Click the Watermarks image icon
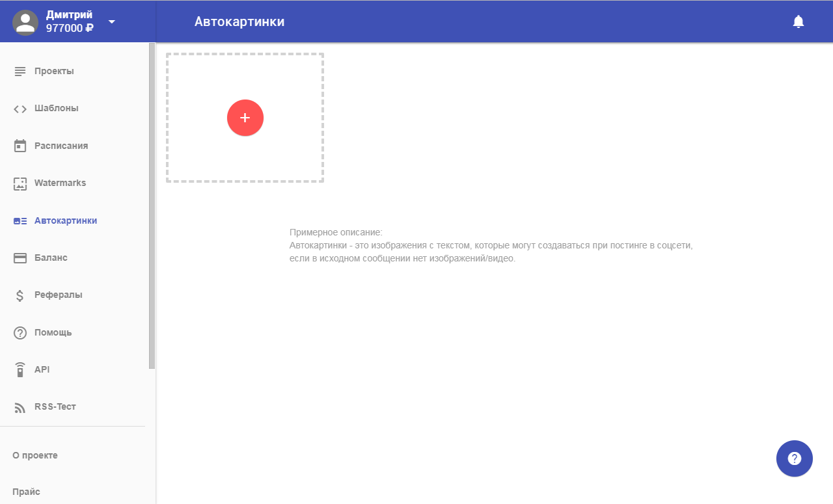833x504 pixels. pos(20,183)
